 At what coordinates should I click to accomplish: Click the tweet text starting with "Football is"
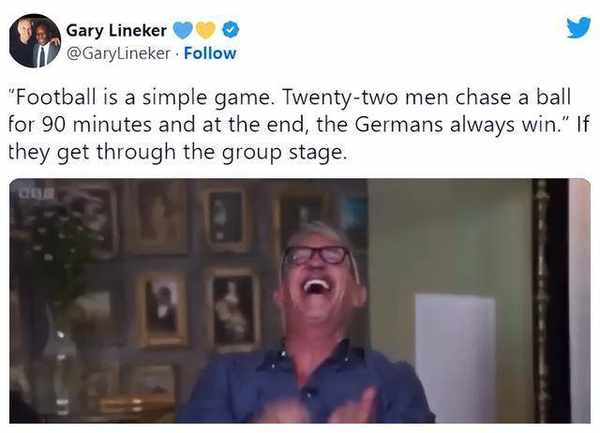point(299,125)
